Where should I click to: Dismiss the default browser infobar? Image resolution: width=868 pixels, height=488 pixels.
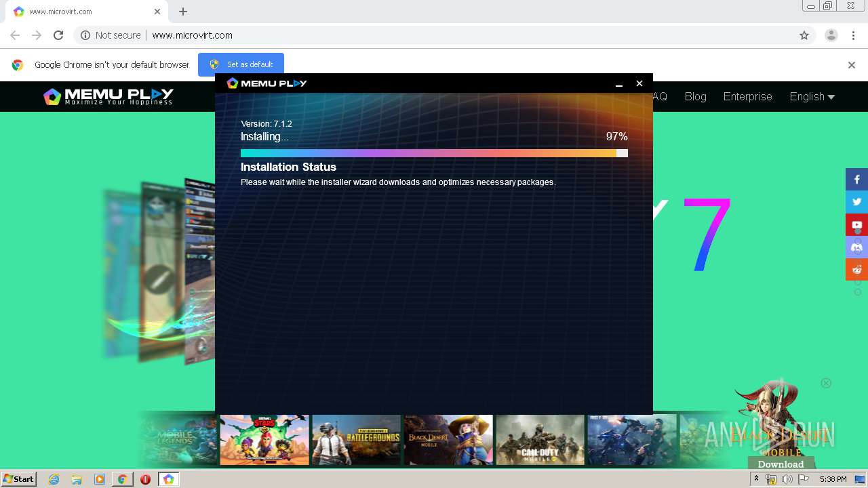pyautogui.click(x=852, y=65)
